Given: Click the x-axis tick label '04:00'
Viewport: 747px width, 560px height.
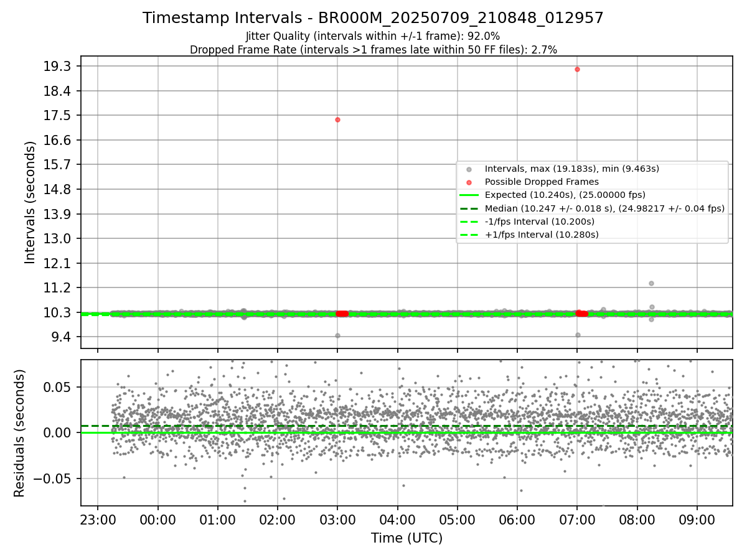Looking at the screenshot, I should click(397, 520).
